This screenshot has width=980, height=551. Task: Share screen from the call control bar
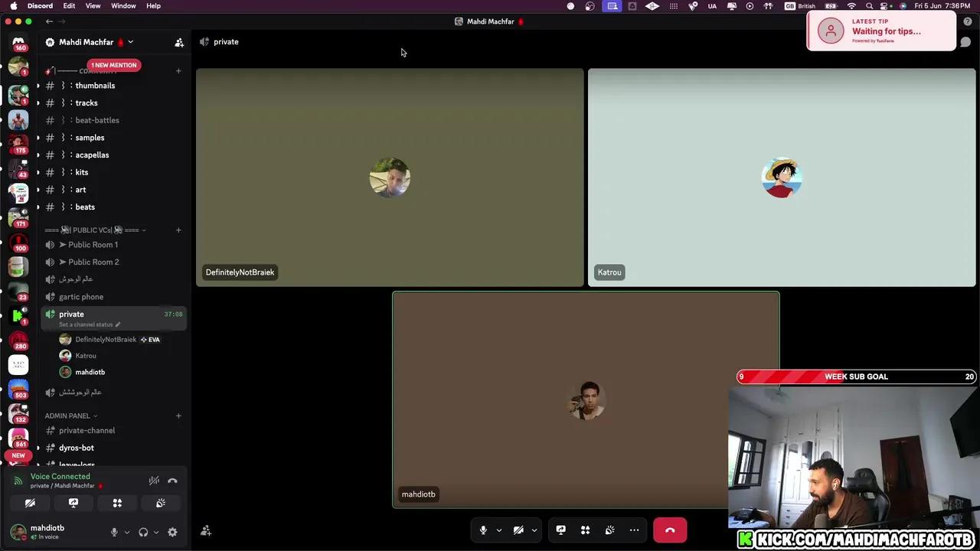click(x=560, y=530)
